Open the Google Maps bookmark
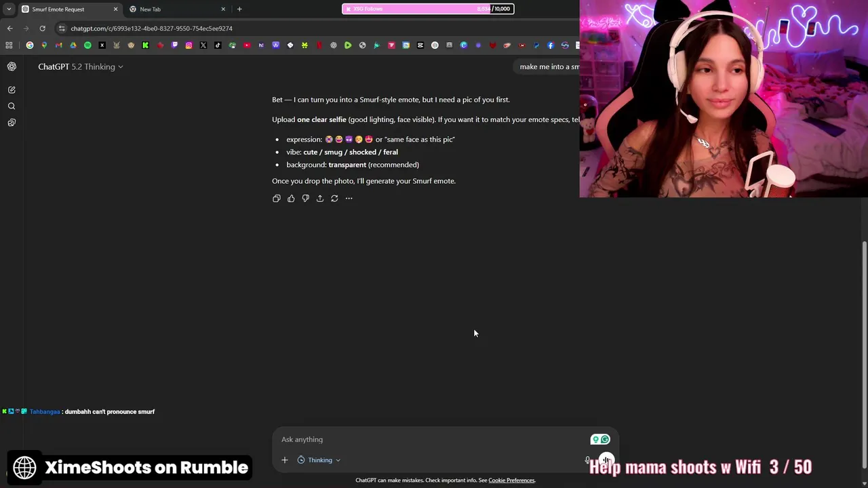The height and width of the screenshot is (488, 868). tap(44, 45)
